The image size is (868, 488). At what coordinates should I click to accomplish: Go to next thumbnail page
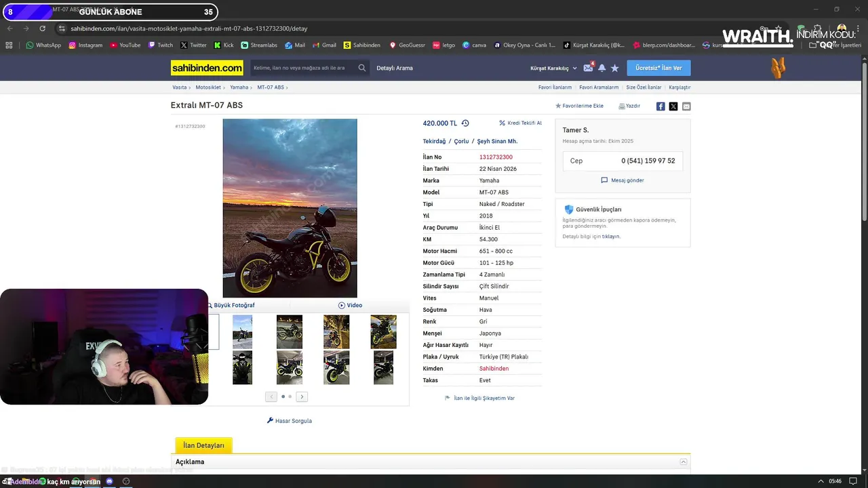click(x=302, y=396)
